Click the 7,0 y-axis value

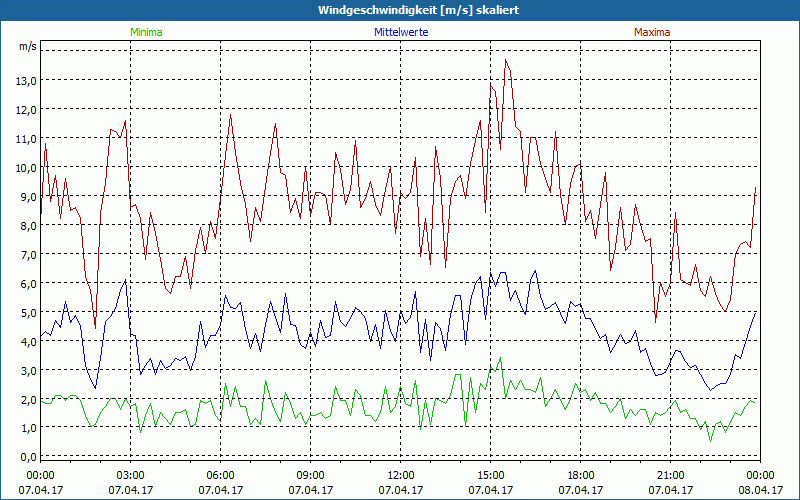pos(30,255)
